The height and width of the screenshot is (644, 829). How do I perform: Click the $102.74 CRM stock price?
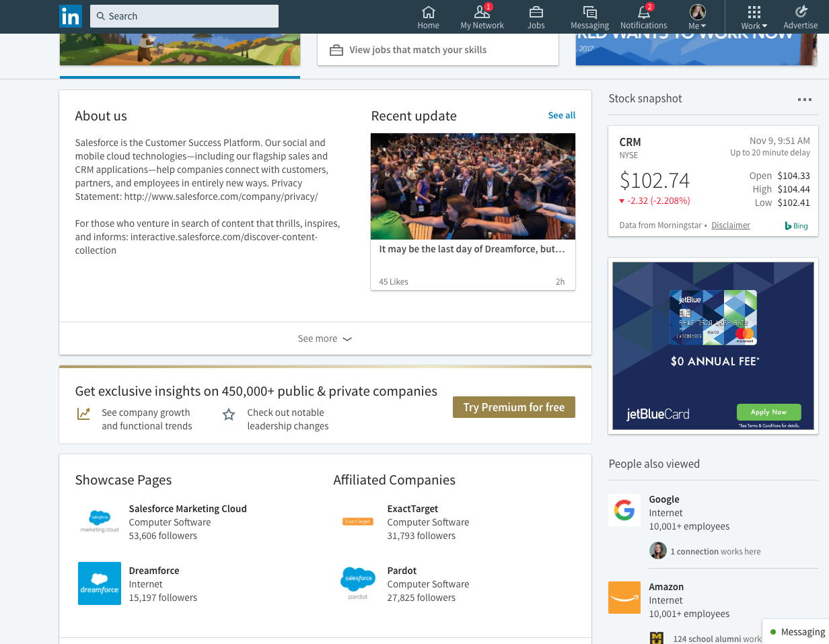[655, 180]
